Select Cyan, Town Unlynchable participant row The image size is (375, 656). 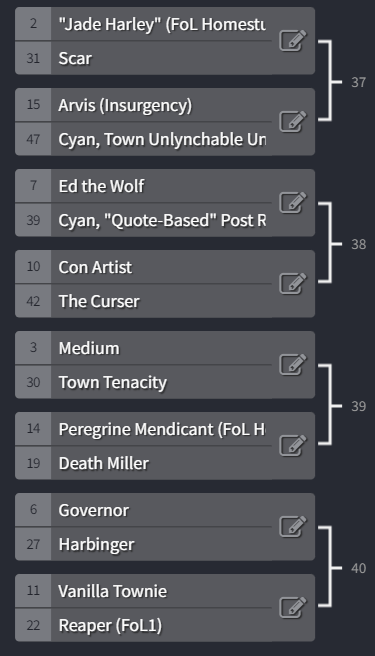[x=165, y=139]
